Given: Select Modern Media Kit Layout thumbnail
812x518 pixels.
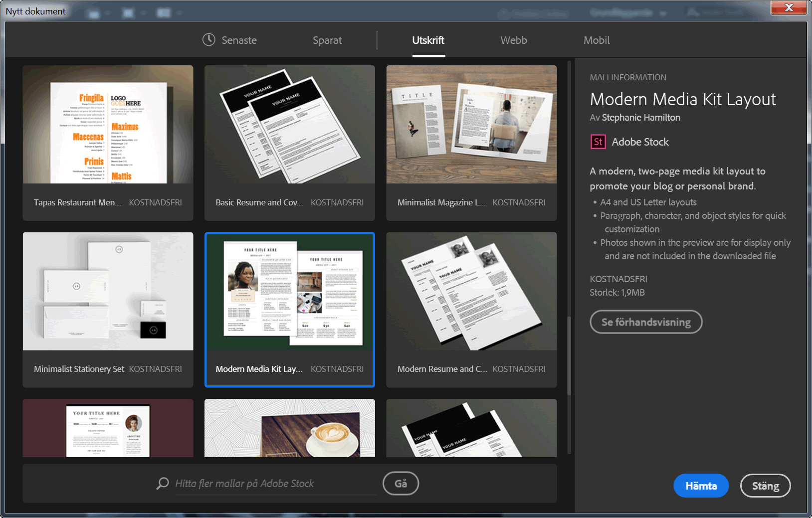Looking at the screenshot, I should pyautogui.click(x=289, y=292).
